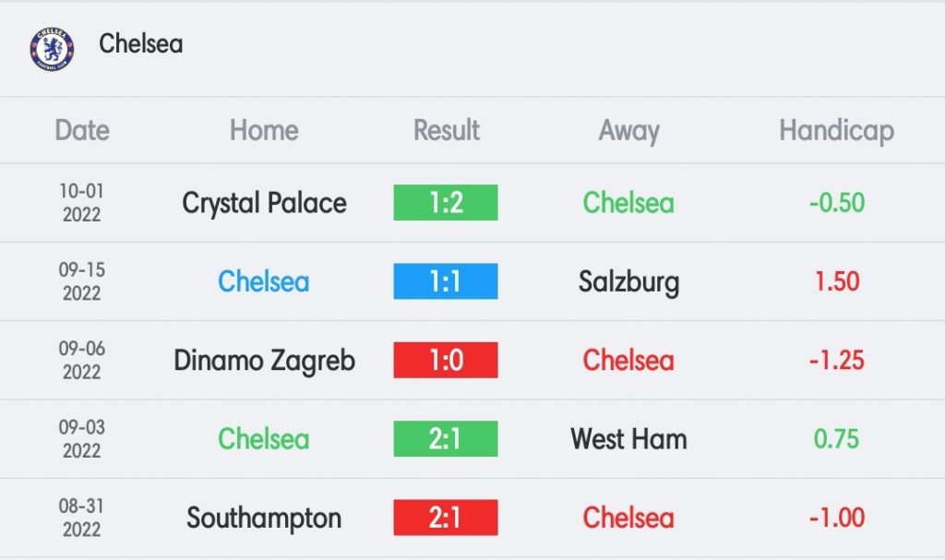Open the West Ham team link
The height and width of the screenshot is (560, 945).
point(628,439)
